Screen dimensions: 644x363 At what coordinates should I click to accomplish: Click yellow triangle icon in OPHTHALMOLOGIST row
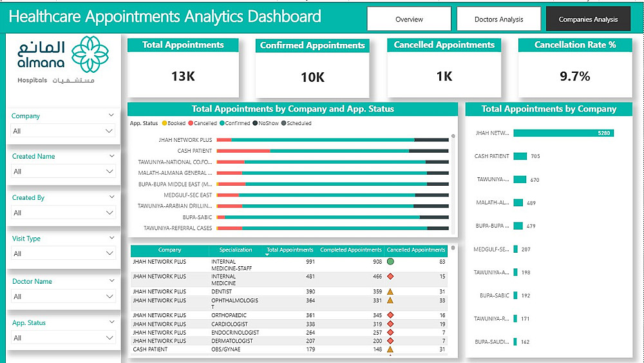pos(390,300)
